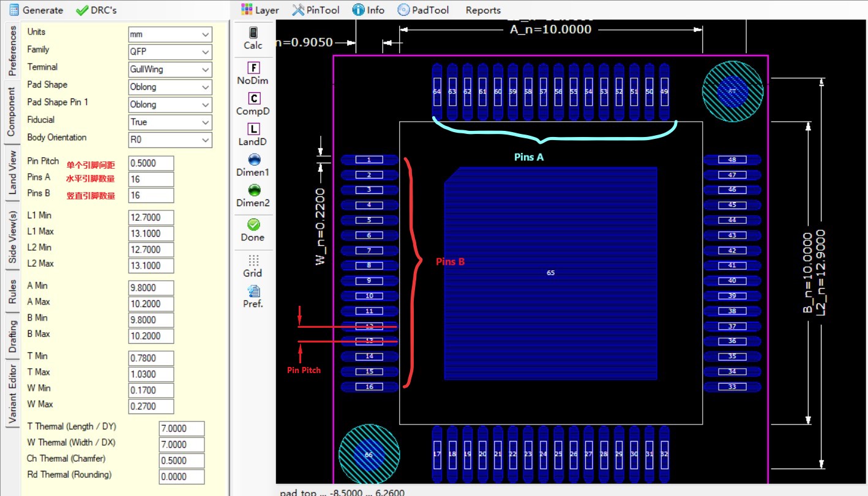868x496 pixels.
Task: Open the Calc tool
Action: (x=253, y=38)
